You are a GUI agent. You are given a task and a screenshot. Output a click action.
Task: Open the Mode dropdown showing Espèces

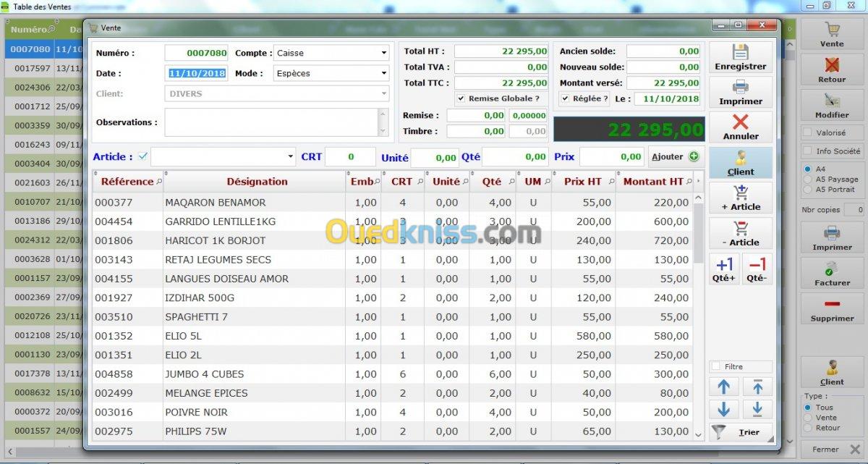384,73
